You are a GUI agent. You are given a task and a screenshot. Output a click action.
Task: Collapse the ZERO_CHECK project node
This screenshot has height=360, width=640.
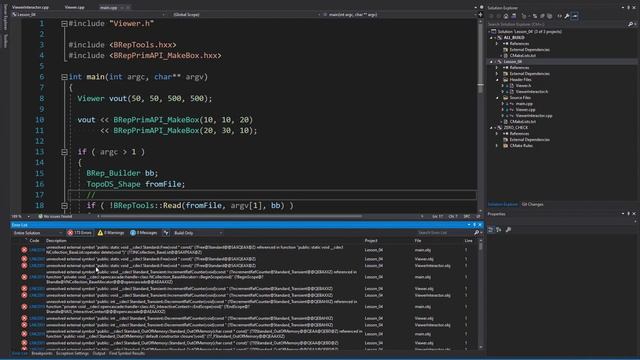coord(492,128)
